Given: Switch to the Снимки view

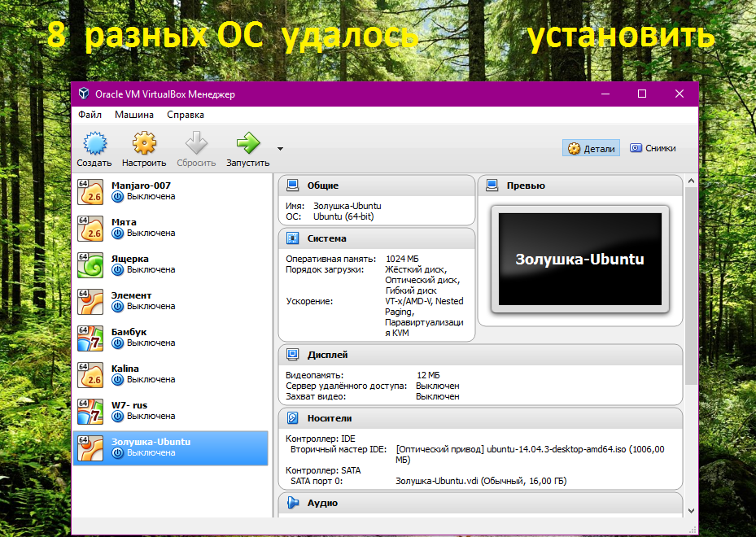Looking at the screenshot, I should tap(653, 148).
